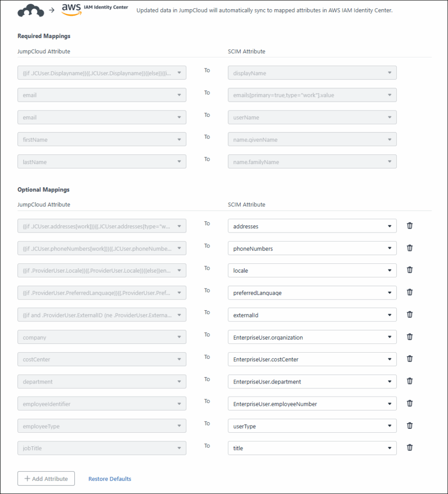Delete the addresses mapping row
Viewport: 448px width, 494px height.
[409, 226]
